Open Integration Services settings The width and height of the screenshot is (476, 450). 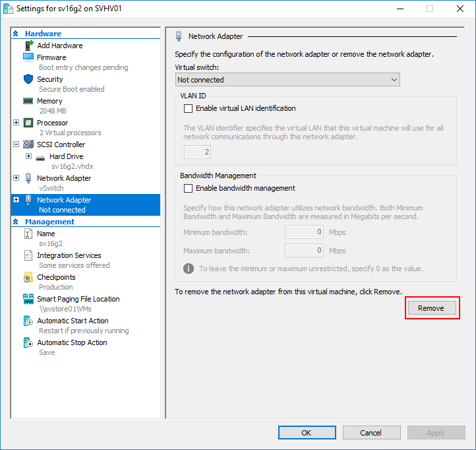point(69,255)
